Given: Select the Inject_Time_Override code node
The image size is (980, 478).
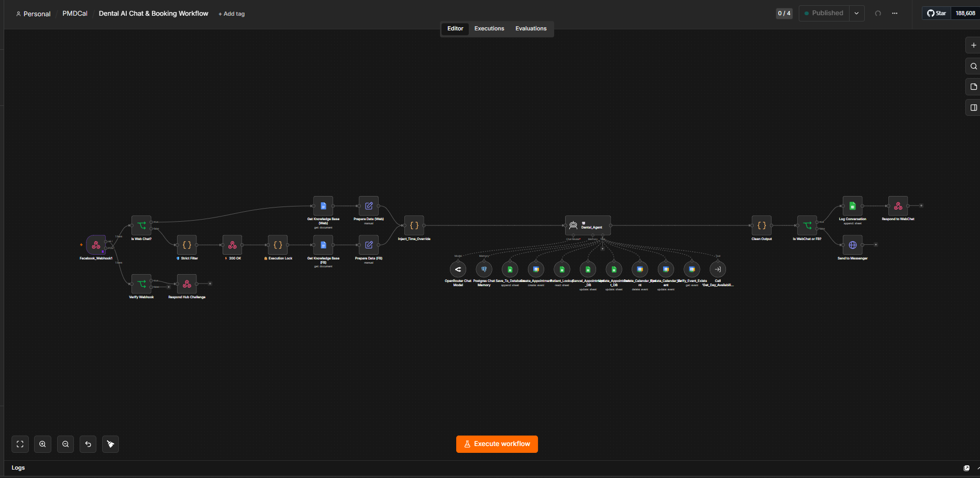Looking at the screenshot, I should [x=414, y=225].
